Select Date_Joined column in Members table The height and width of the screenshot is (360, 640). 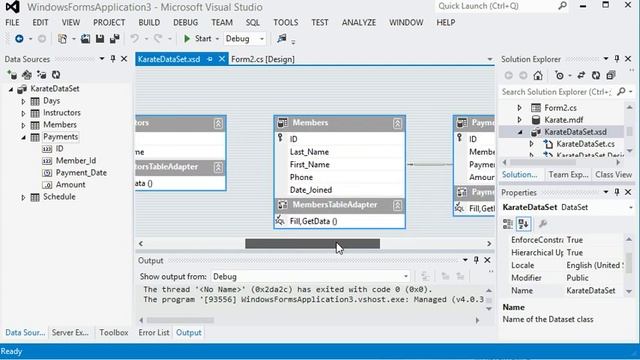pyautogui.click(x=311, y=190)
